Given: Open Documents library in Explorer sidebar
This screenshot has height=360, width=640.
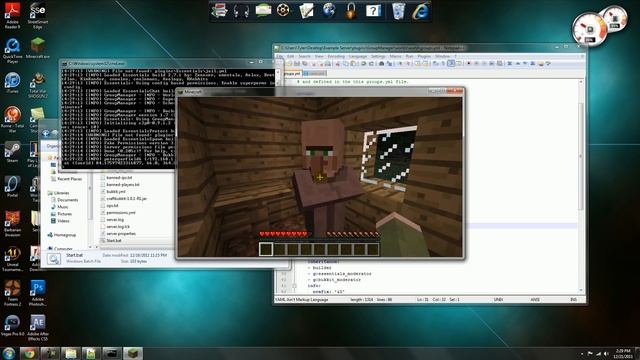Looking at the screenshot, I should [67, 200].
